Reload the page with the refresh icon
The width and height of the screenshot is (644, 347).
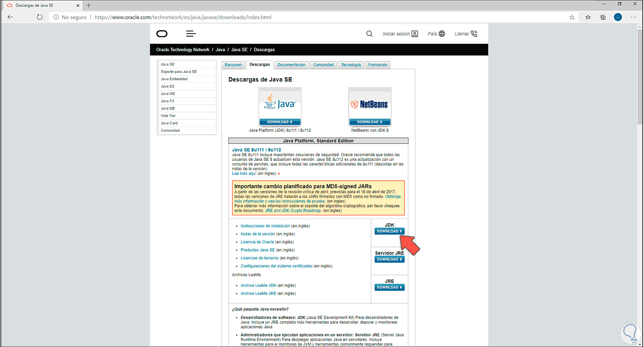click(39, 17)
